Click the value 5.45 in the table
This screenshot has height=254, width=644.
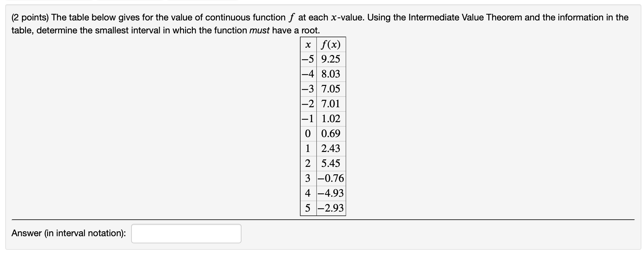pos(330,163)
